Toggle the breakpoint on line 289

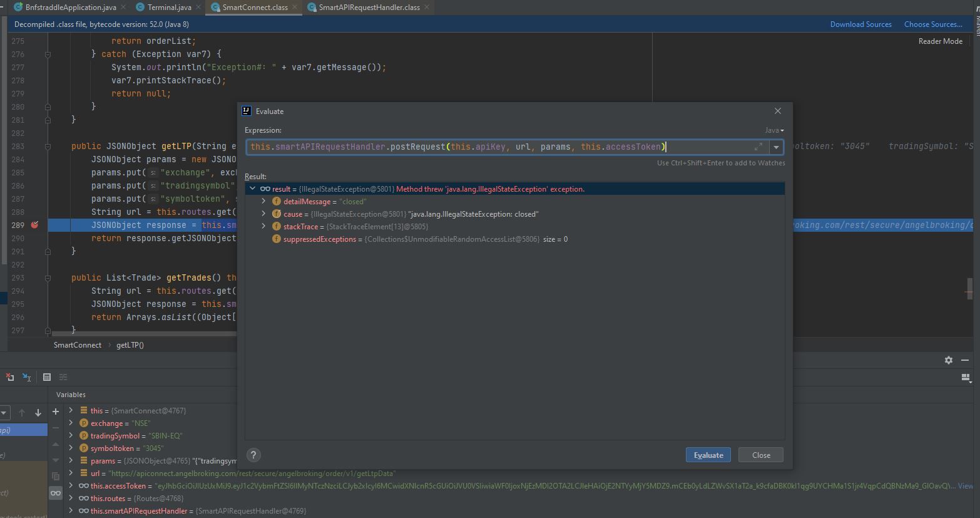(35, 225)
